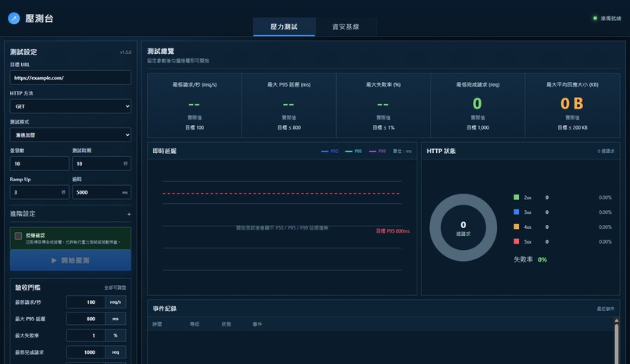Viewport: 630px width, 364px height.
Task: Click the v1.5.0 version label
Action: tap(125, 52)
